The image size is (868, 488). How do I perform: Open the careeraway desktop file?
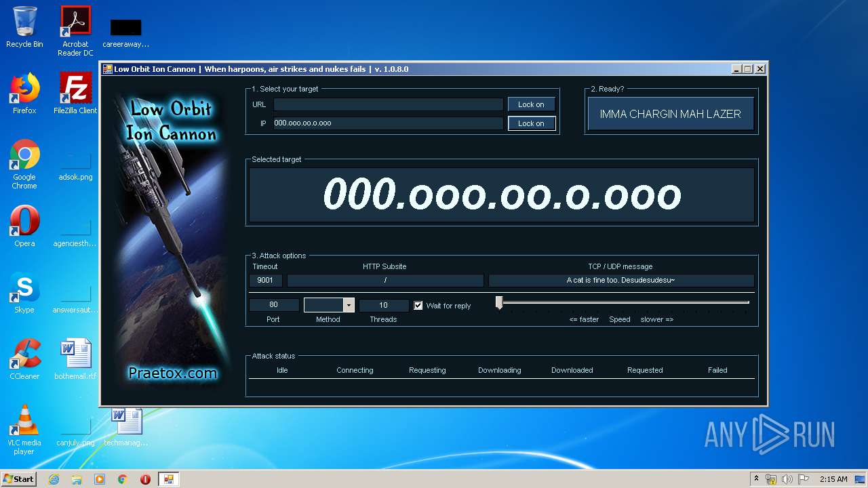(x=126, y=33)
